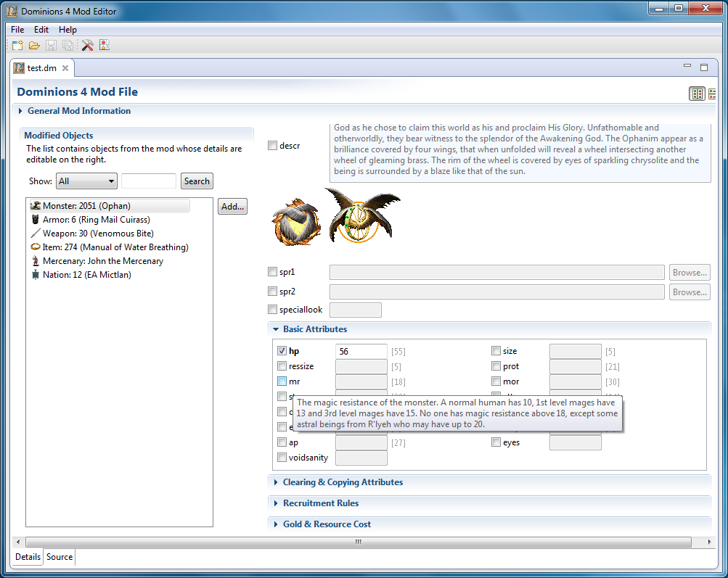Enable the voidsanity checkbox

tap(282, 458)
